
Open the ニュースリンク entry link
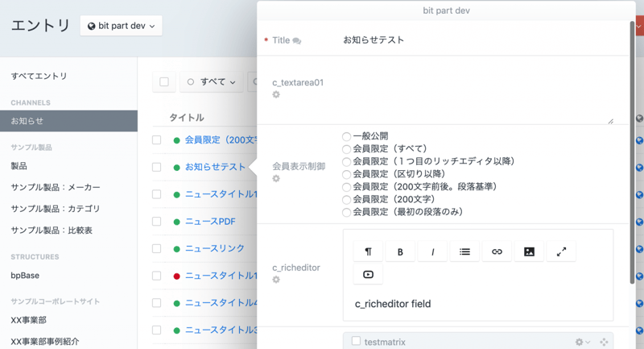[x=214, y=248]
